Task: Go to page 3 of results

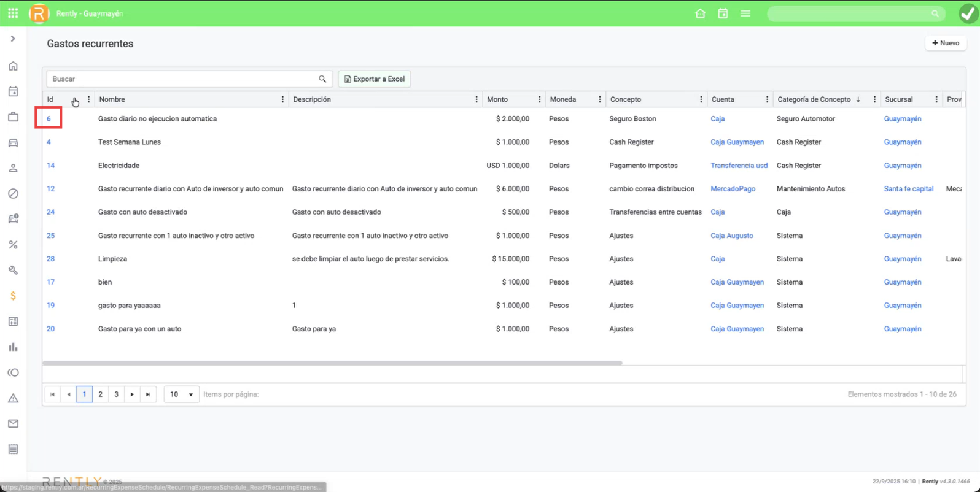Action: [117, 394]
